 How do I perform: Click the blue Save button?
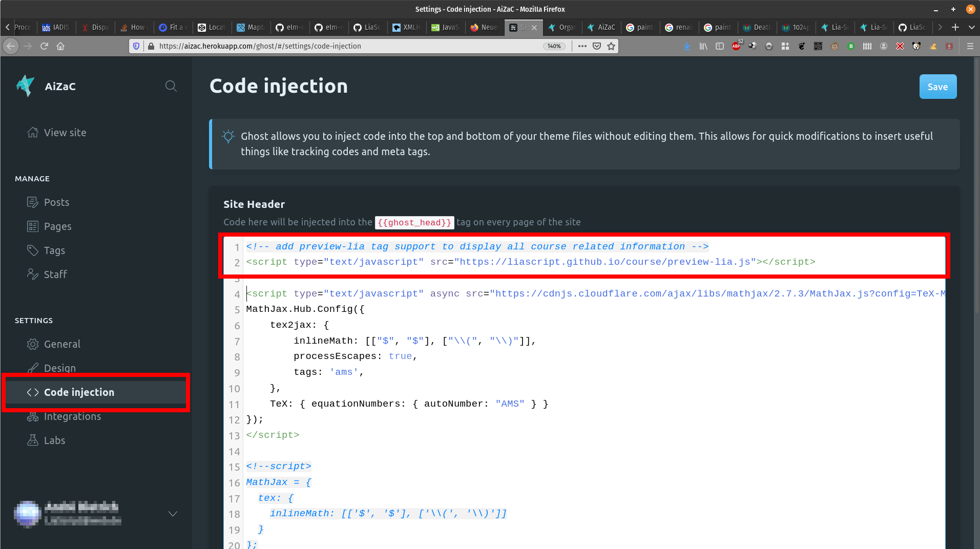point(937,87)
